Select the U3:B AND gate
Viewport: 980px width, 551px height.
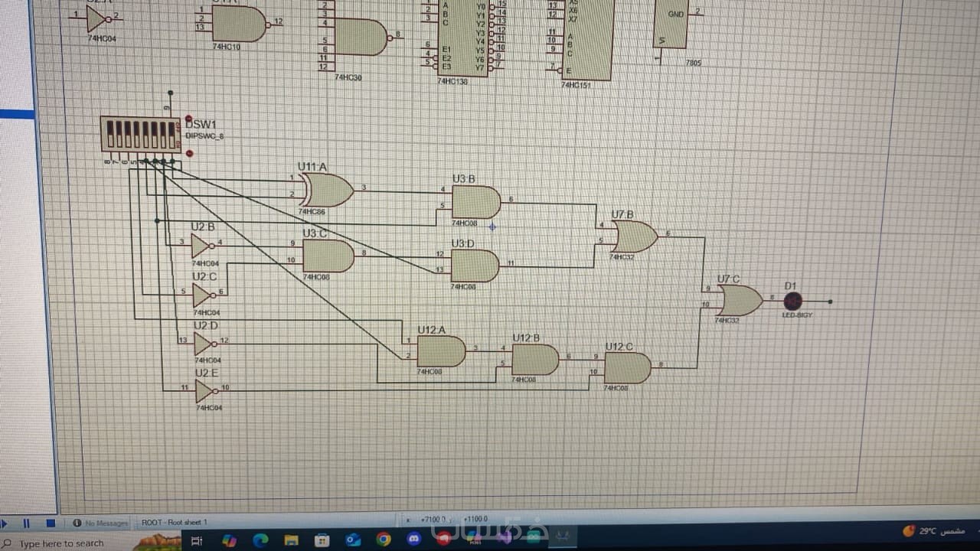(475, 202)
